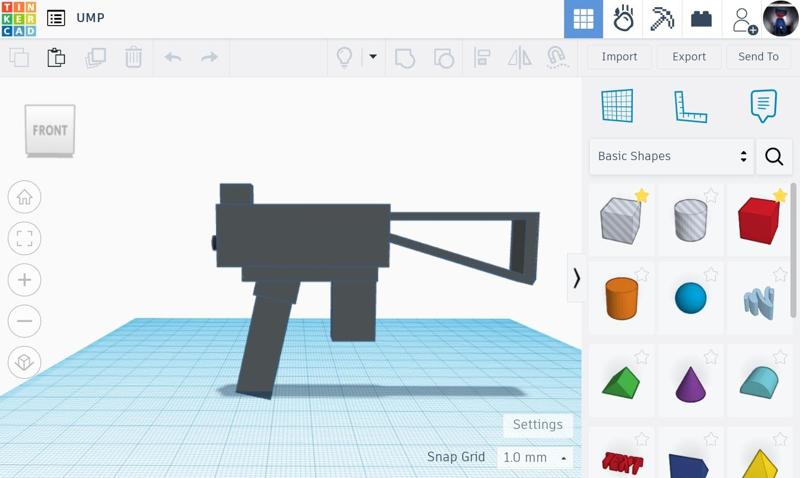The height and width of the screenshot is (478, 800).
Task: Open workplane Settings button
Action: coord(538,424)
